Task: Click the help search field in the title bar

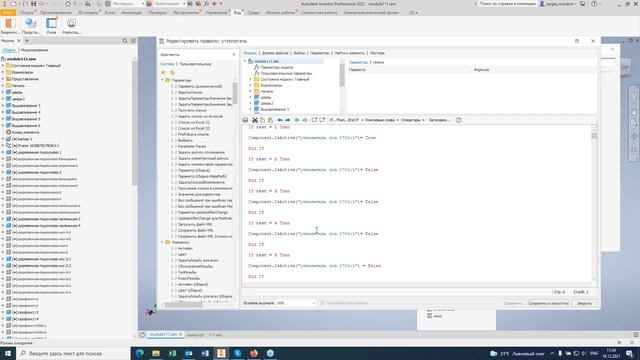Action: pos(507,4)
